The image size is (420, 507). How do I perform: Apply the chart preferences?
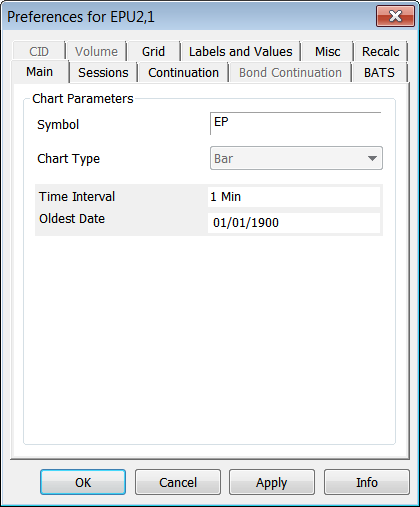(x=272, y=482)
